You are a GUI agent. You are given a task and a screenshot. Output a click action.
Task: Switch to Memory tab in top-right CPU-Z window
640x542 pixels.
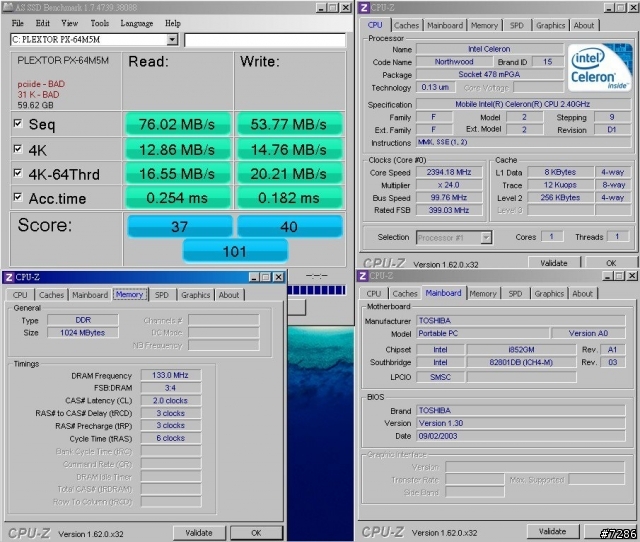(484, 25)
